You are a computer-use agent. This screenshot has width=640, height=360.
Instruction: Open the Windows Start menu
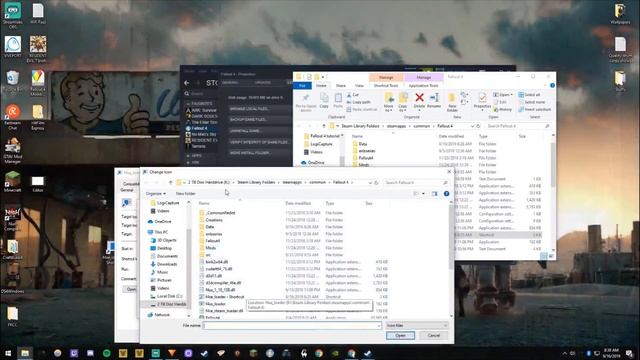click(8, 353)
